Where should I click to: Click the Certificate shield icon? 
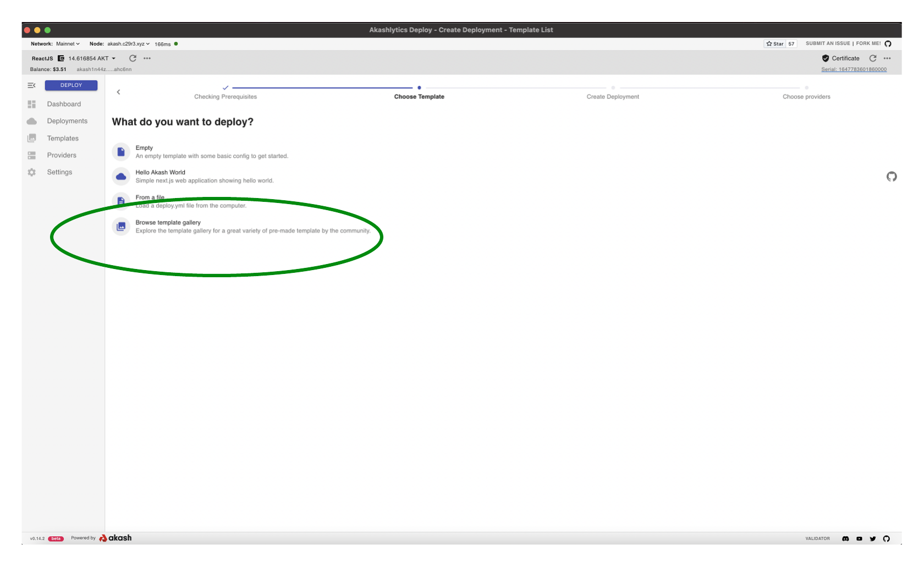click(x=825, y=58)
